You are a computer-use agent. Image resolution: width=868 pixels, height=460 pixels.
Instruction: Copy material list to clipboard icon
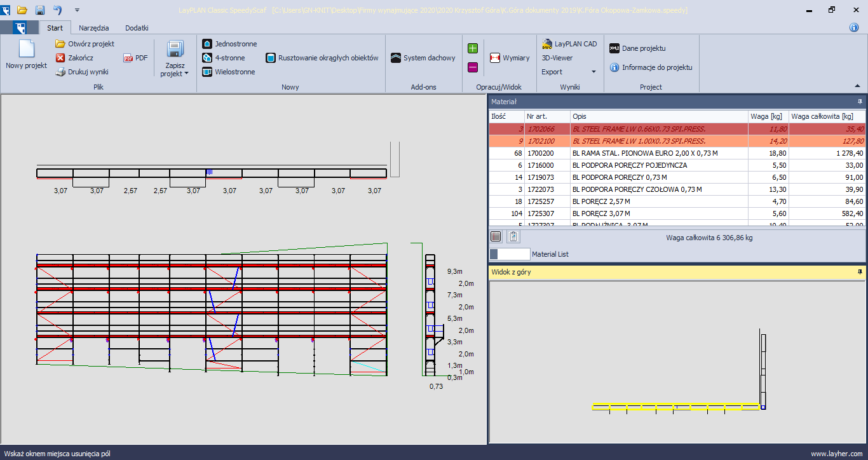[513, 236]
